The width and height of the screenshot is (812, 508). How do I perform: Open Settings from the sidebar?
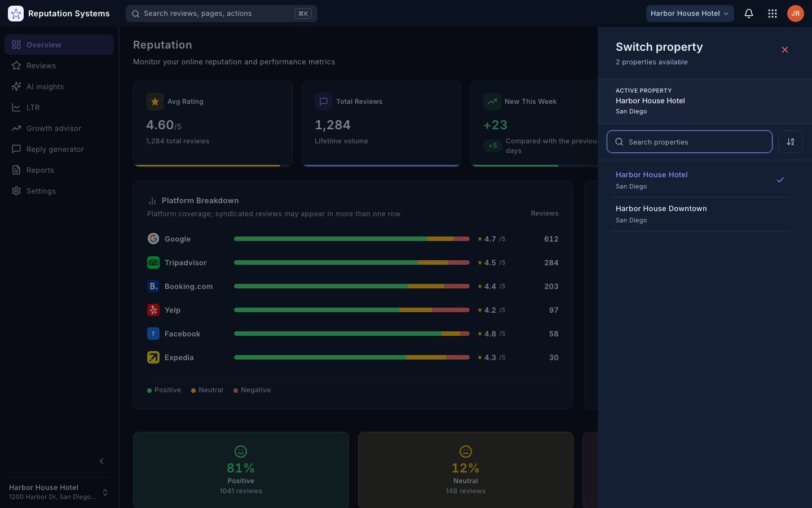[59, 191]
